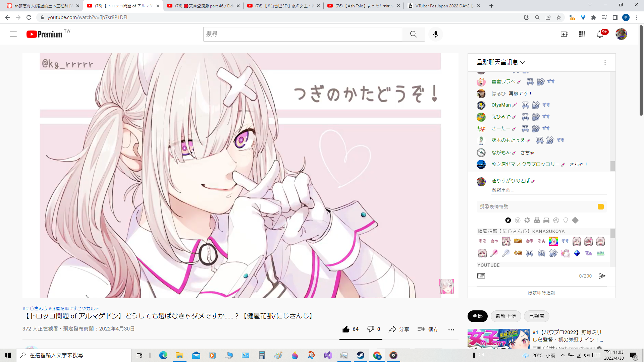644x362 pixels.
Task: Reload the current page
Action: pos(29,17)
